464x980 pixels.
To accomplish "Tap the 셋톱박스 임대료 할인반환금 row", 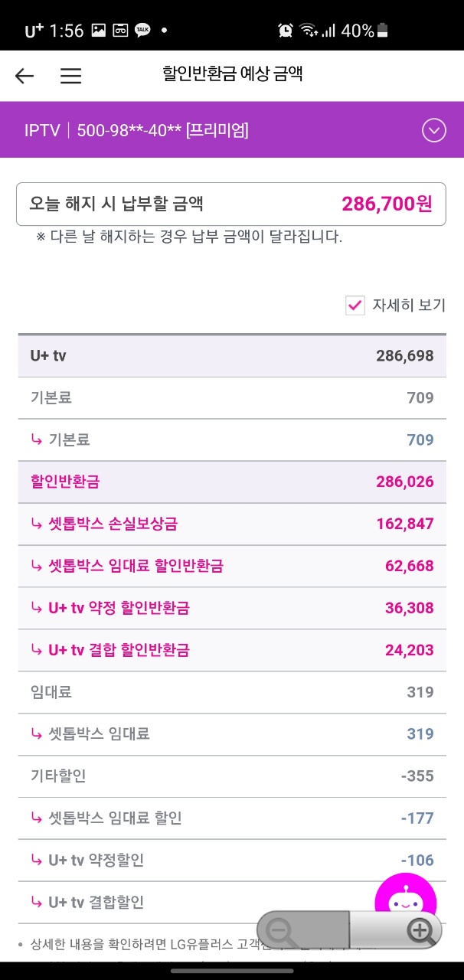I will tap(231, 566).
